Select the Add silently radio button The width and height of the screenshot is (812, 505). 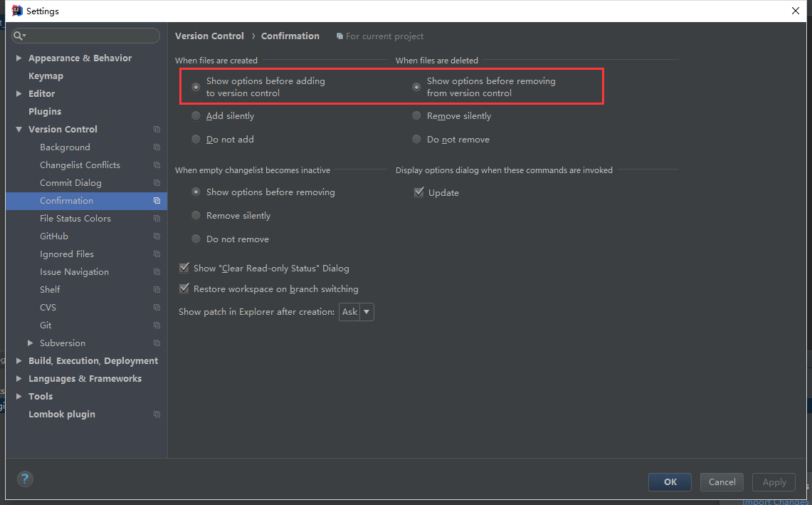pyautogui.click(x=196, y=116)
